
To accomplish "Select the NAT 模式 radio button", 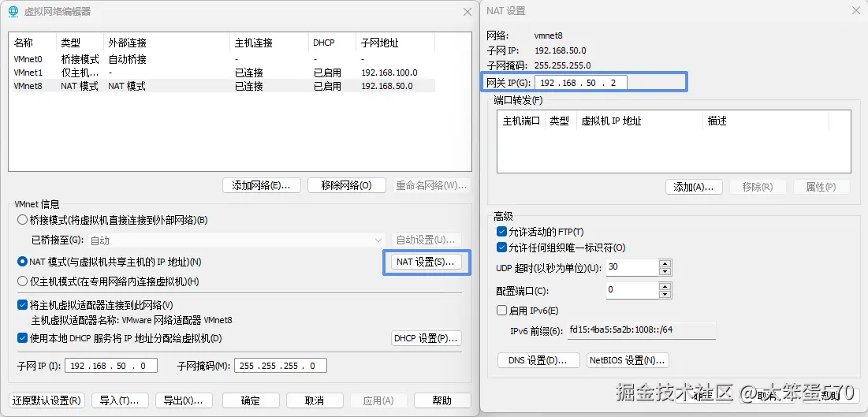I will coord(22,262).
